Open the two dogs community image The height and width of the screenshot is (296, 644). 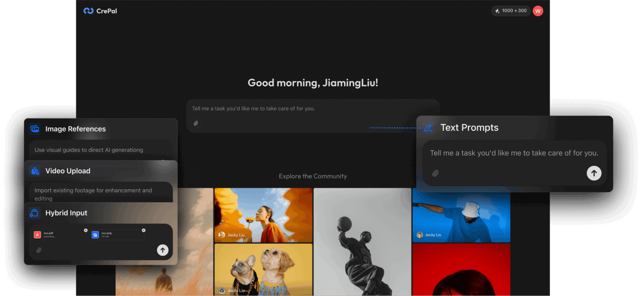click(263, 269)
